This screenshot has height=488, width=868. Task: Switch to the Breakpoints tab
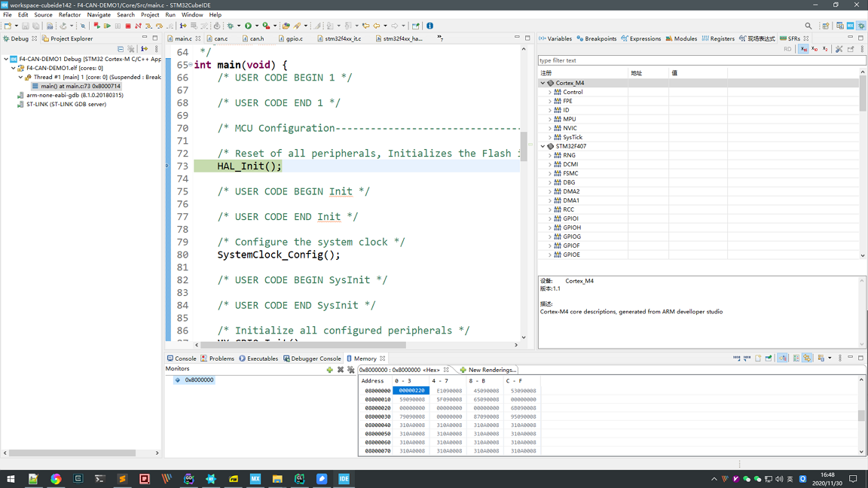596,38
